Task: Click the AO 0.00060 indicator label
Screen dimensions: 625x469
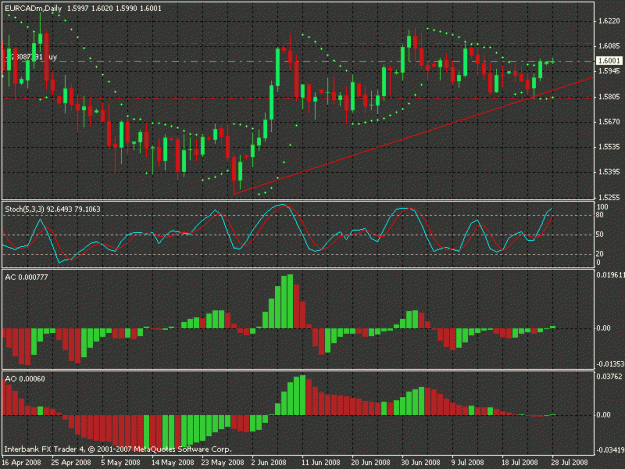Action: click(x=25, y=379)
